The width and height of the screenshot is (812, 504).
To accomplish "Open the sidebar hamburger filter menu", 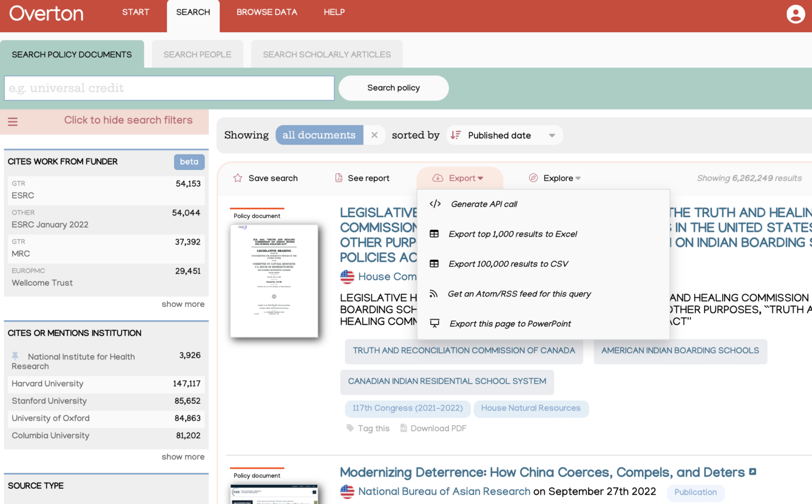I will click(x=12, y=121).
